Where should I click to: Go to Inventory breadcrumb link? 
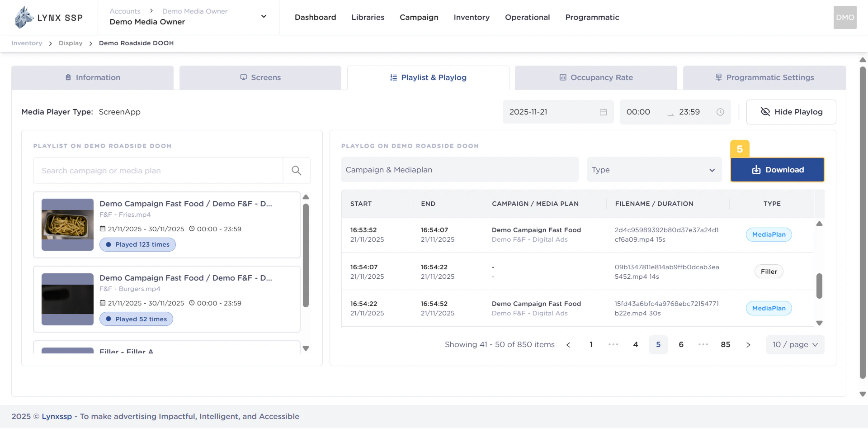pos(27,43)
